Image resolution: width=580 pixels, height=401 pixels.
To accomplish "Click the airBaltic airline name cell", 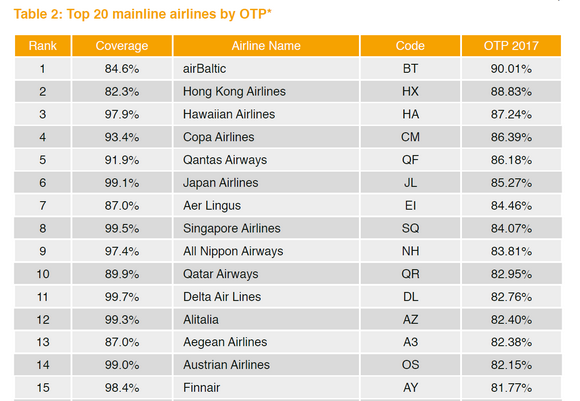I will point(266,68).
